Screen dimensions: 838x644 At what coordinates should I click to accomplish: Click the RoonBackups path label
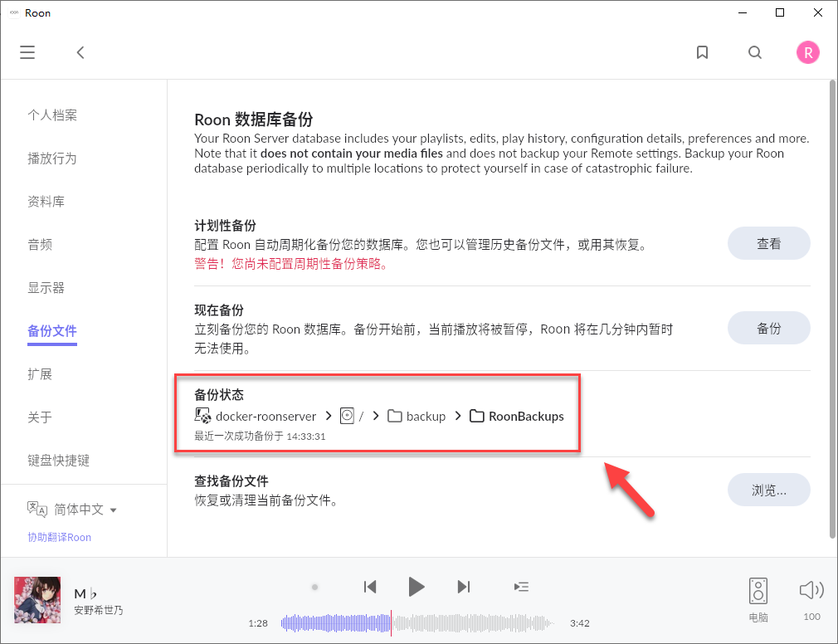click(x=526, y=416)
